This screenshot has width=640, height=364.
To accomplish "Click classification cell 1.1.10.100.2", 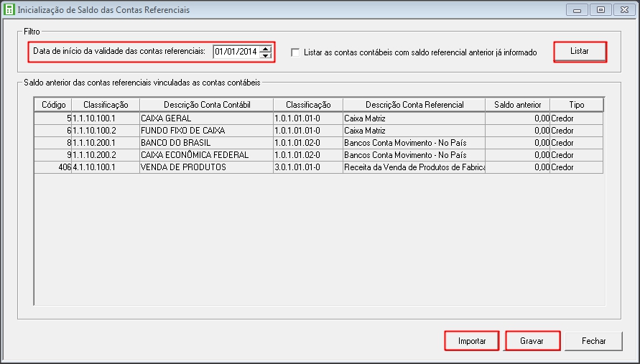I will (x=106, y=131).
